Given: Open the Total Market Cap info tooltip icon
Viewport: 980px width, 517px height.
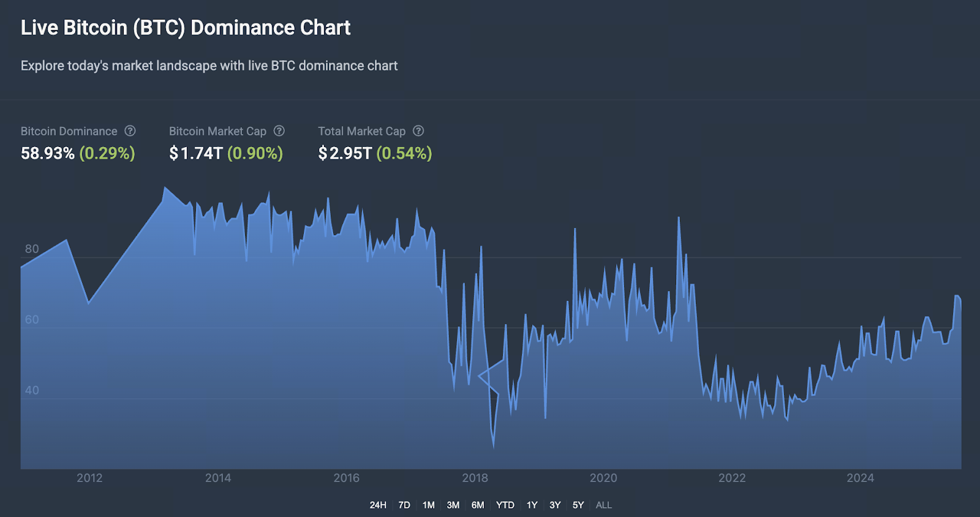Looking at the screenshot, I should [418, 131].
